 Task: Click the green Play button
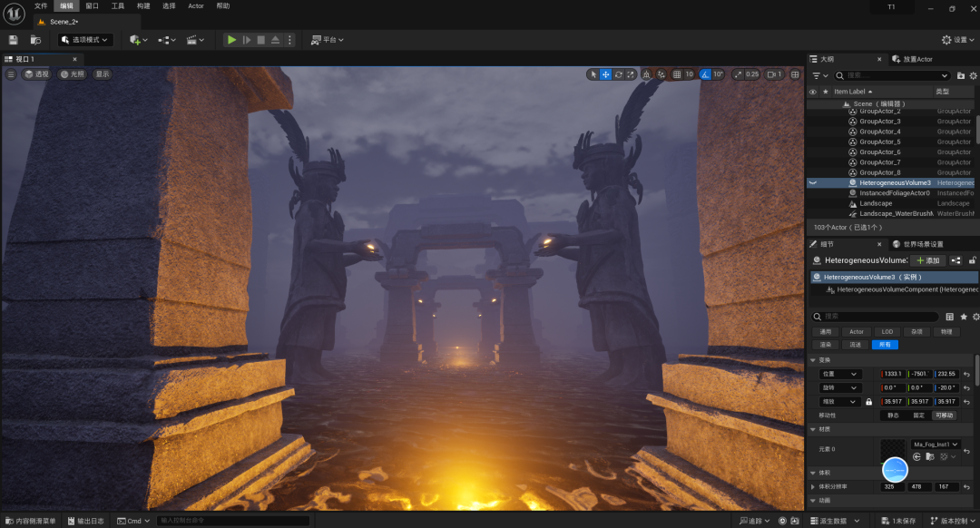pyautogui.click(x=231, y=40)
